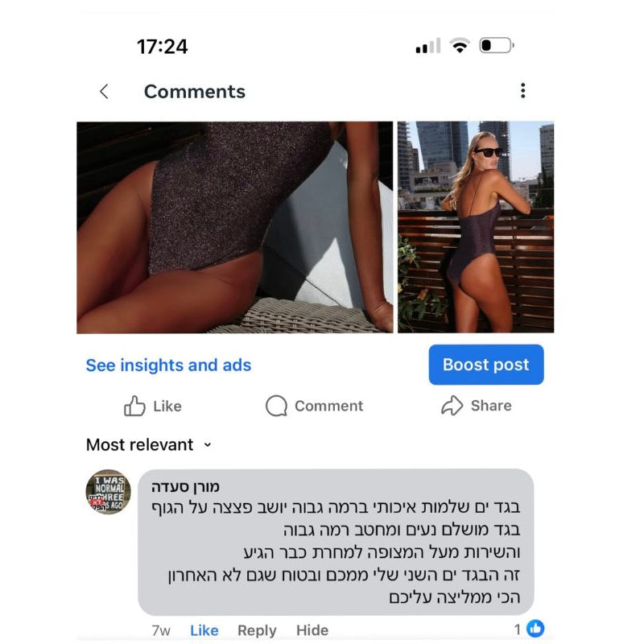Viewport: 644px width, 644px height.
Task: Tap the cellular signal bars icon
Action: point(428,46)
